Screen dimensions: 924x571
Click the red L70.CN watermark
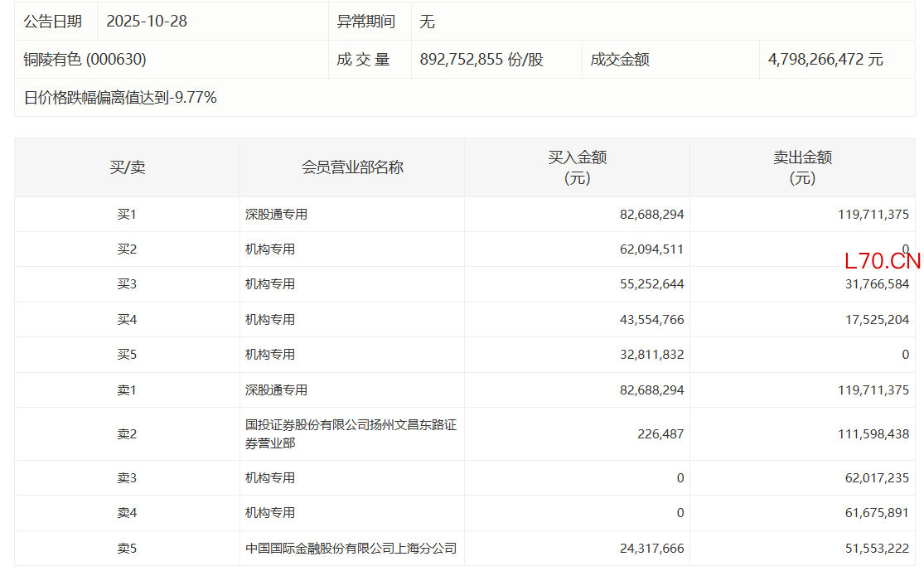pos(882,262)
